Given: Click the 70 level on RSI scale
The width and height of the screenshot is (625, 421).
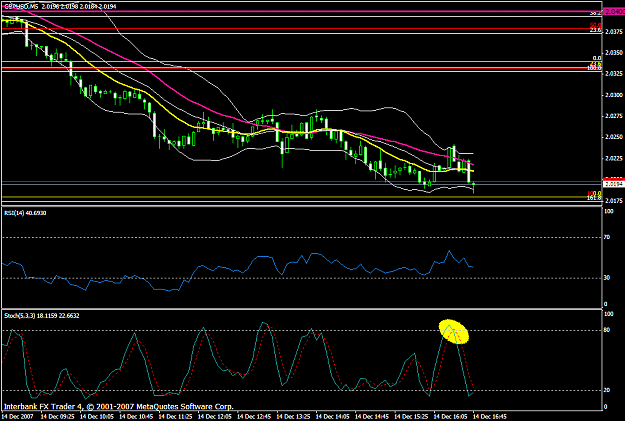Looking at the screenshot, I should (607, 238).
